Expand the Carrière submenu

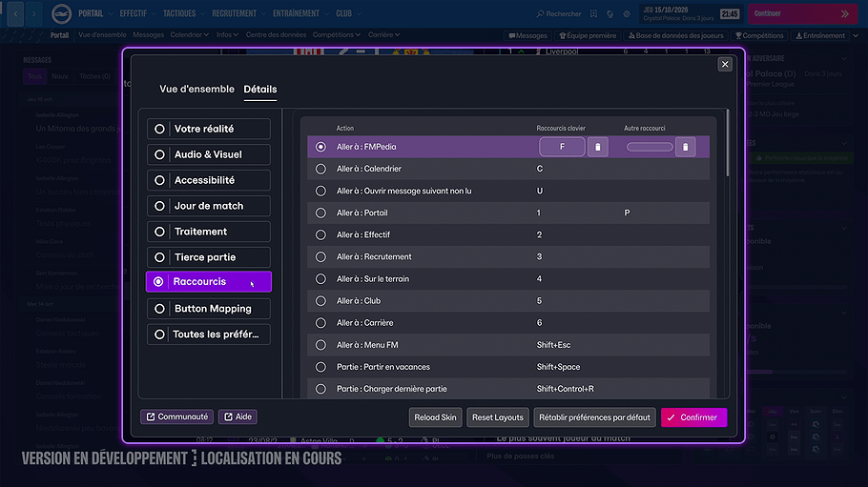(383, 35)
